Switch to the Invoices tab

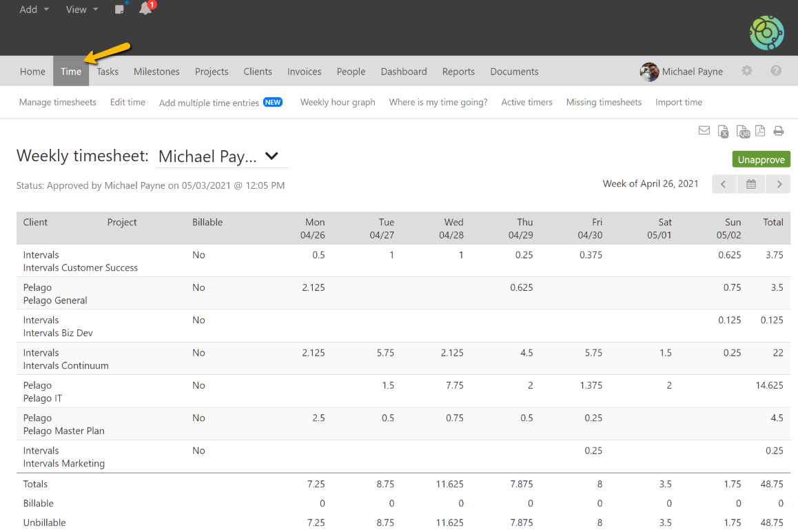click(x=304, y=72)
